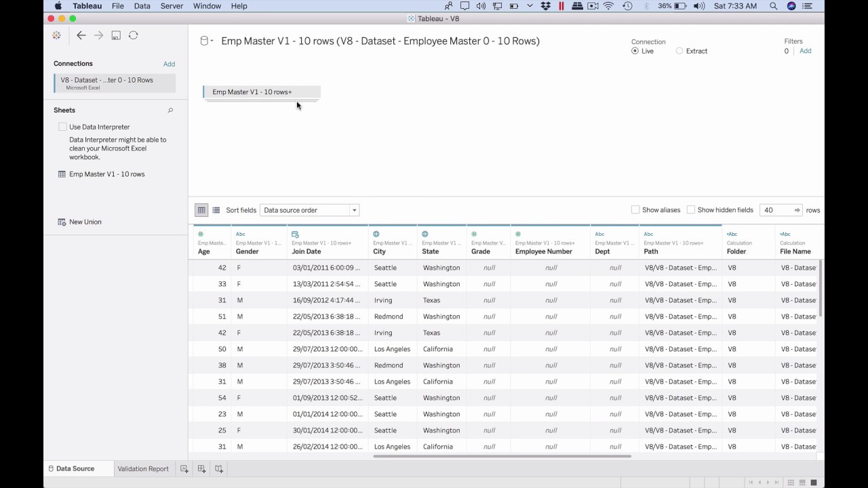Image resolution: width=868 pixels, height=488 pixels.
Task: Add a data source filter
Action: (x=805, y=51)
